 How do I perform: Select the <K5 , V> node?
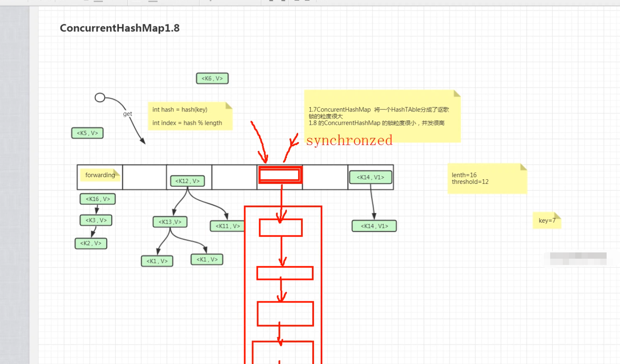click(x=87, y=133)
